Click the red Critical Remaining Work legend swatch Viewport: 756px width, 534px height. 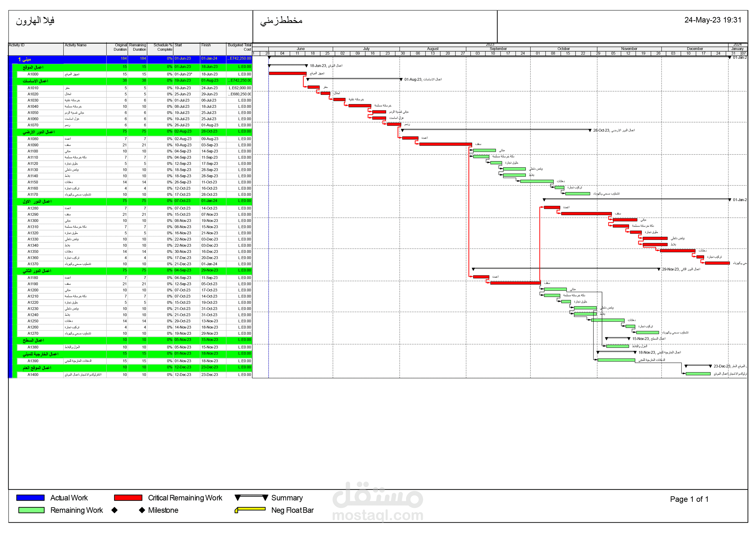[x=128, y=497]
